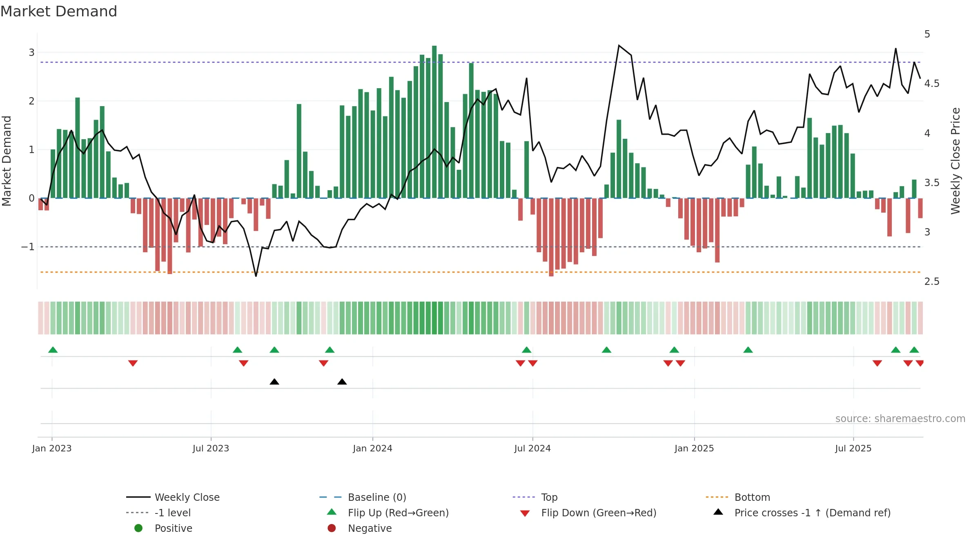Toggle the Bottom legend label
980x551 pixels.
point(752,497)
